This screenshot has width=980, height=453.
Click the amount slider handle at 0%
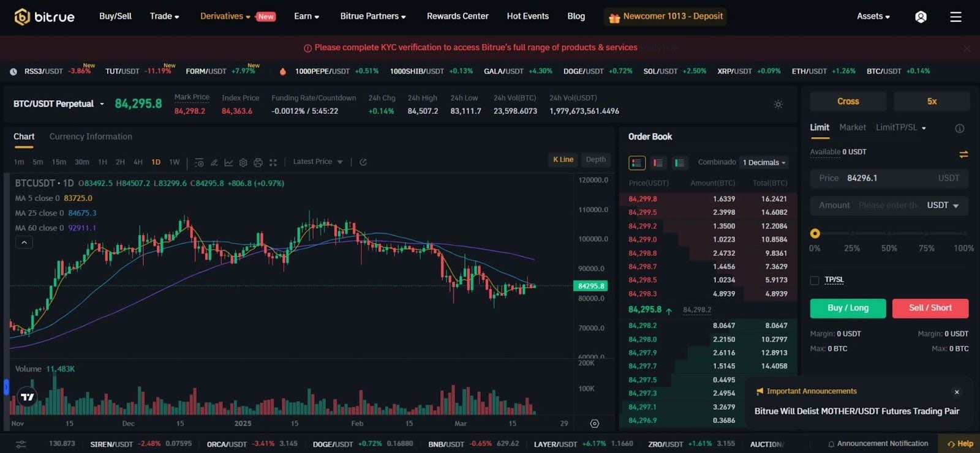coord(815,233)
